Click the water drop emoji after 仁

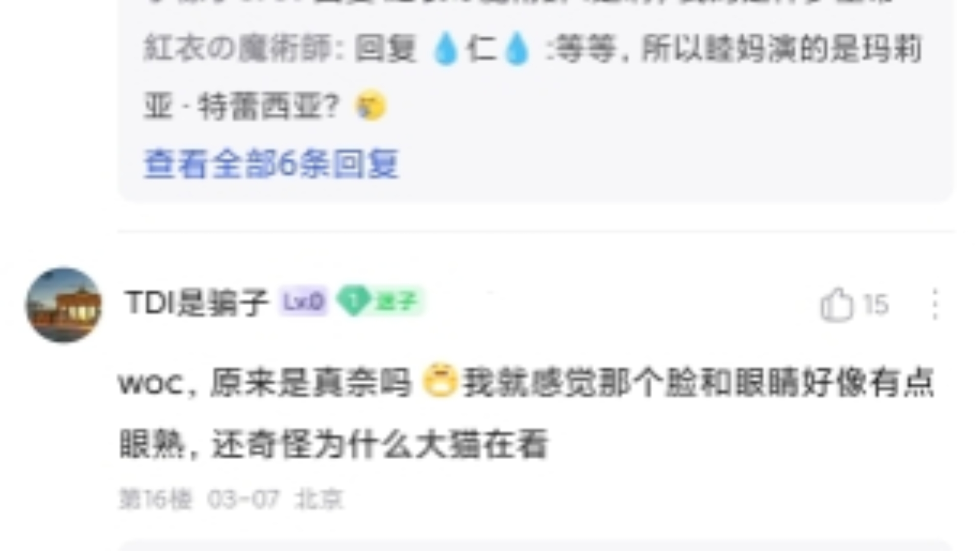pos(517,49)
